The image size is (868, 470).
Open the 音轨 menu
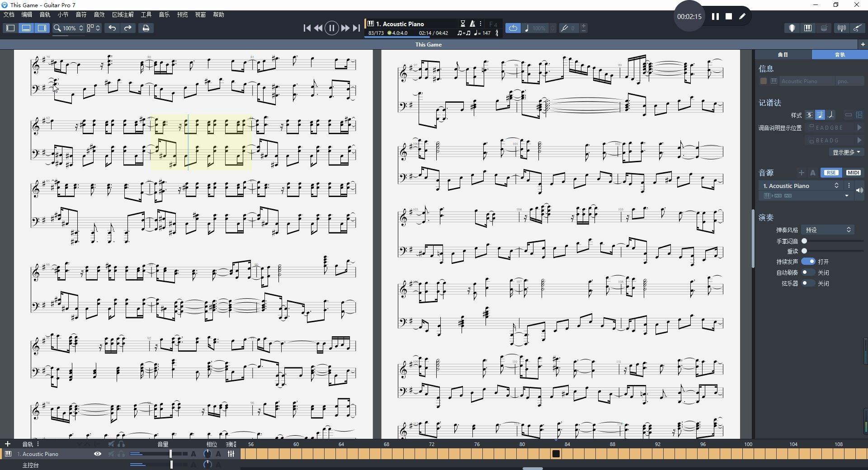click(45, 14)
